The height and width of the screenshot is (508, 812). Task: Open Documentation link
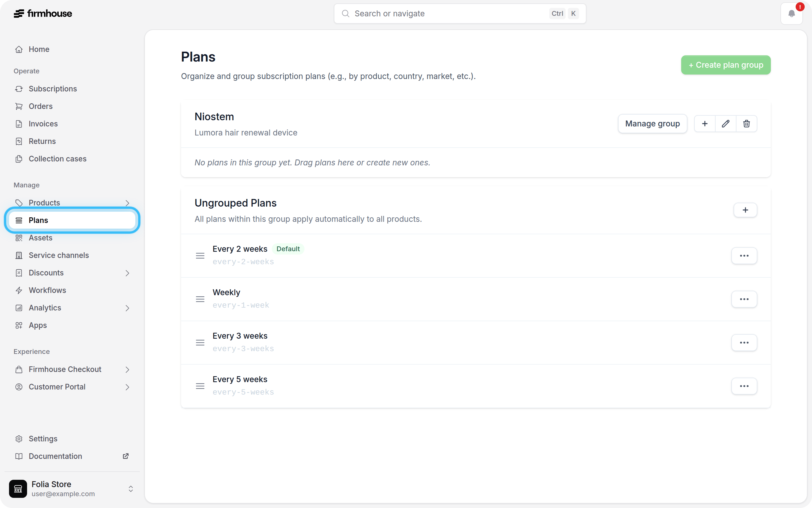[x=72, y=456]
